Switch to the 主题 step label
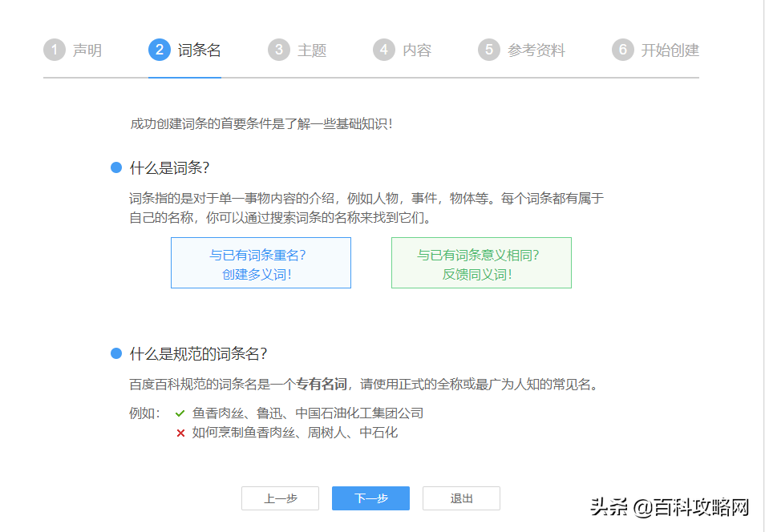 312,50
